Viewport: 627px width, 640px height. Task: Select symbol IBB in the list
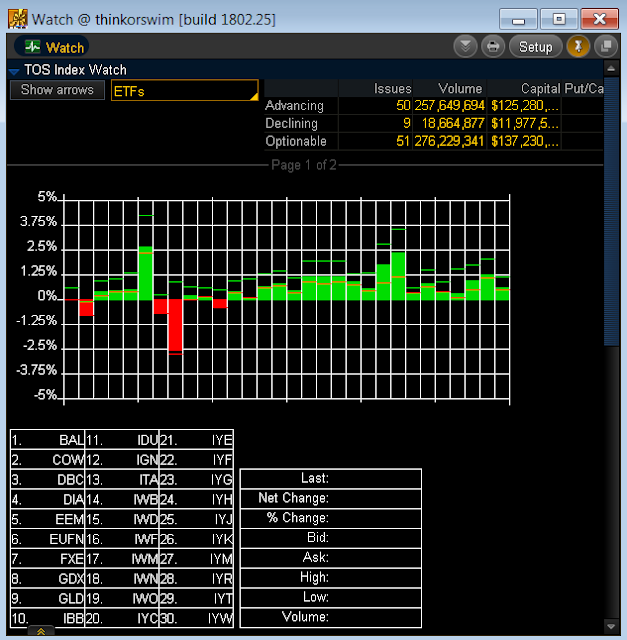pyautogui.click(x=47, y=618)
